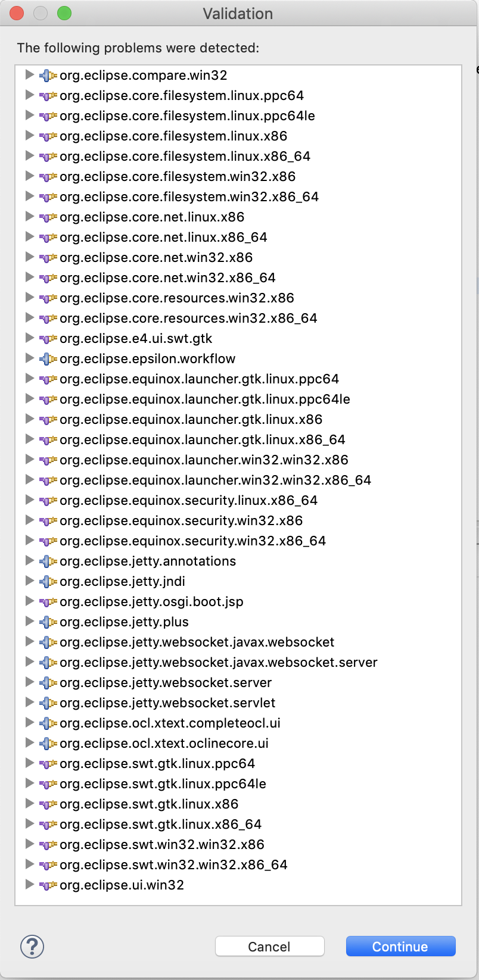The height and width of the screenshot is (980, 479).
Task: Expand org.eclipse.equinox.security.linux.x86_64 disclosure triangle
Action: click(x=29, y=500)
